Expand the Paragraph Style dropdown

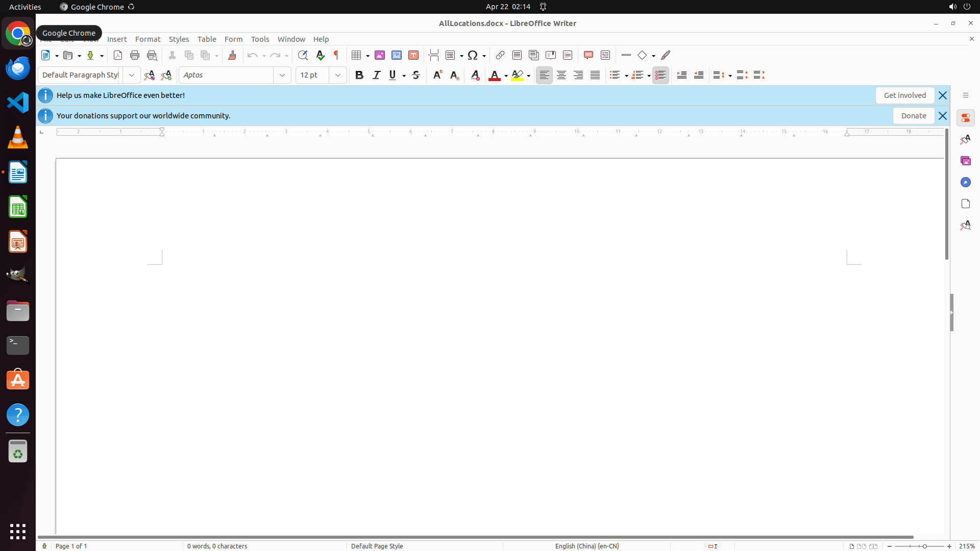pos(132,75)
